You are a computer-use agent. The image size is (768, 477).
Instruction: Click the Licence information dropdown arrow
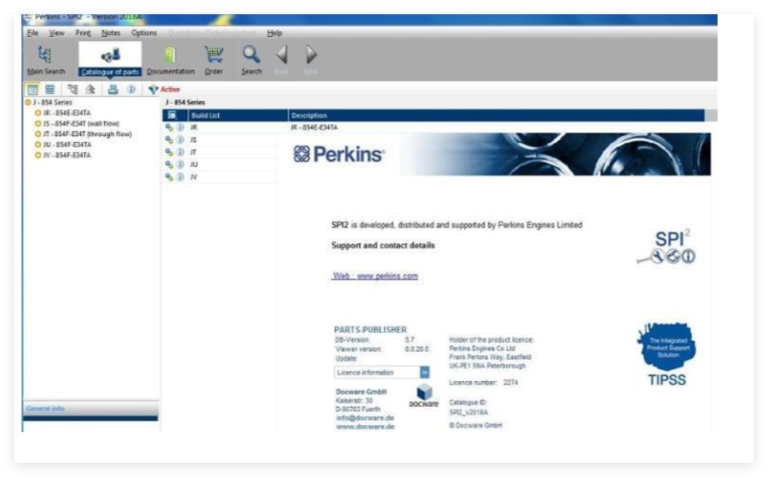pyautogui.click(x=425, y=373)
